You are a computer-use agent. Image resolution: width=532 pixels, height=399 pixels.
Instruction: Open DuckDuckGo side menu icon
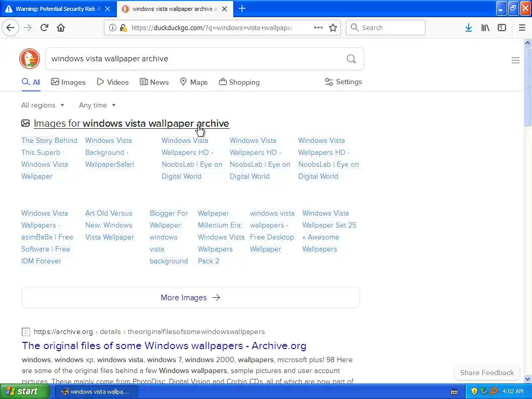pos(515,60)
